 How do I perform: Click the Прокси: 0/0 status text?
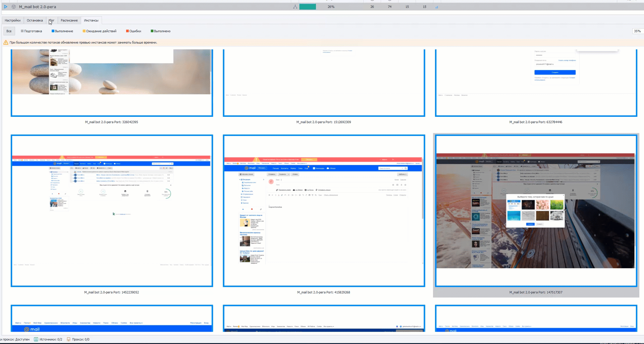81,339
